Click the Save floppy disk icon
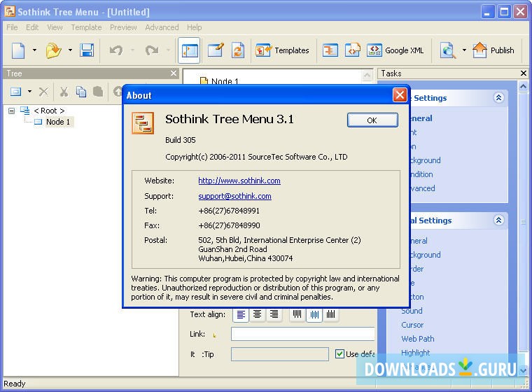This screenshot has width=532, height=392. (87, 50)
